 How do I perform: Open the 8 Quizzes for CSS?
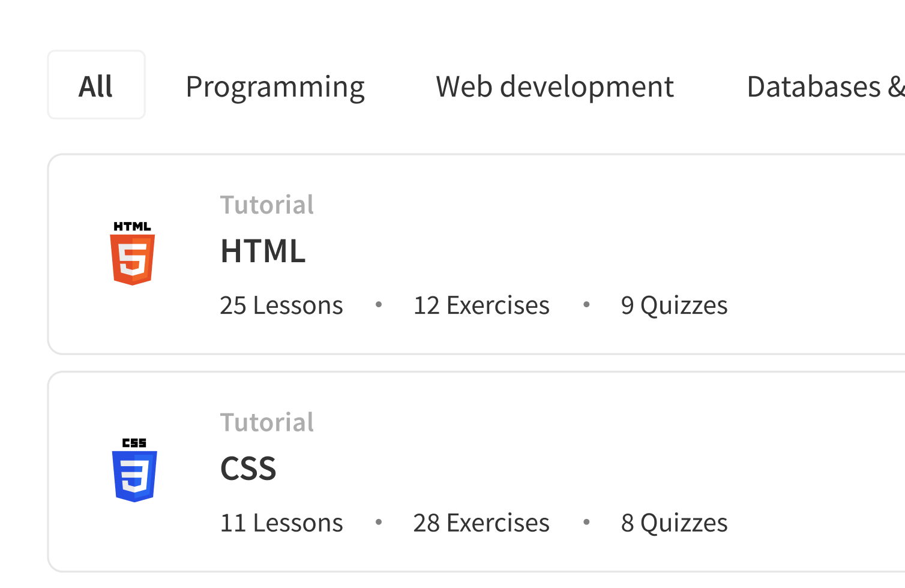tap(675, 522)
